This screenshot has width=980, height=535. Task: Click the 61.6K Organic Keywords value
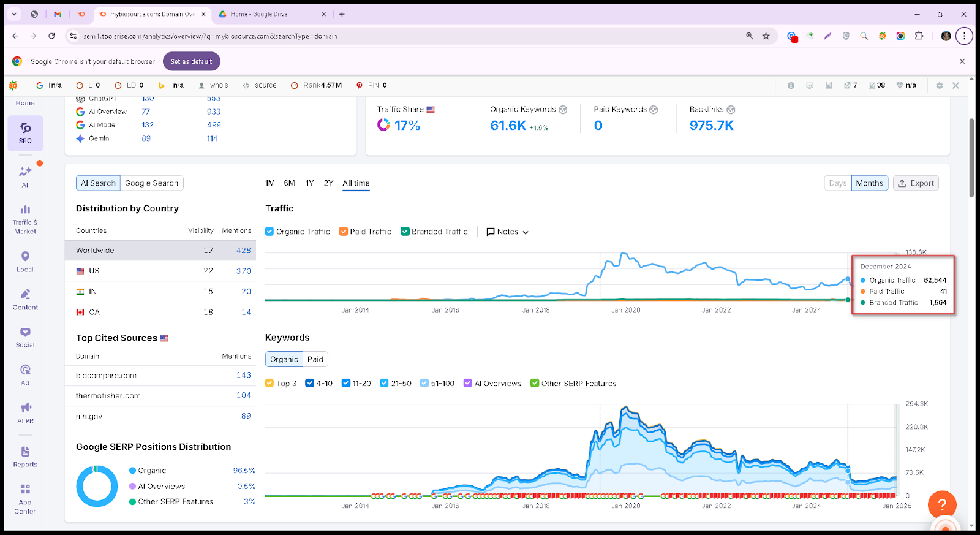pyautogui.click(x=508, y=126)
